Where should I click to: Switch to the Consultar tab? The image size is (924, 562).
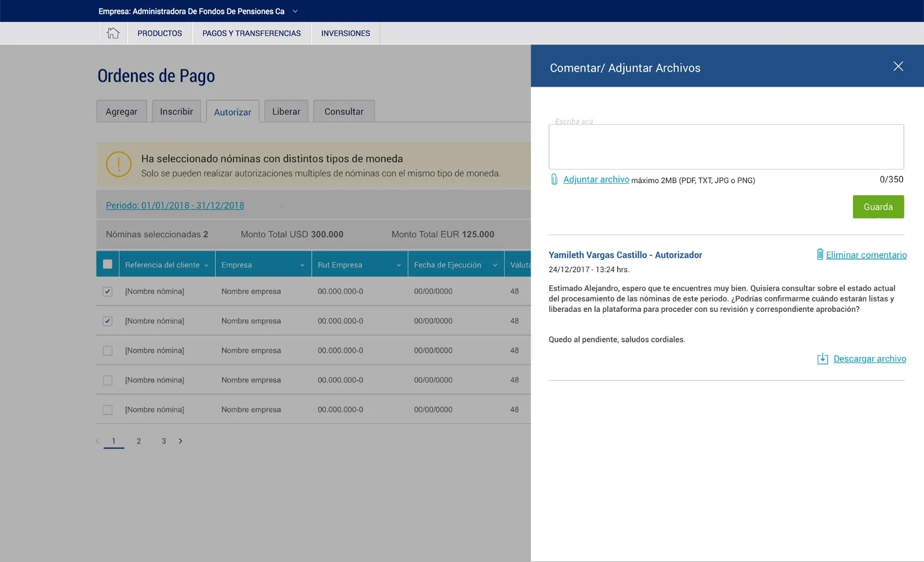tap(344, 111)
